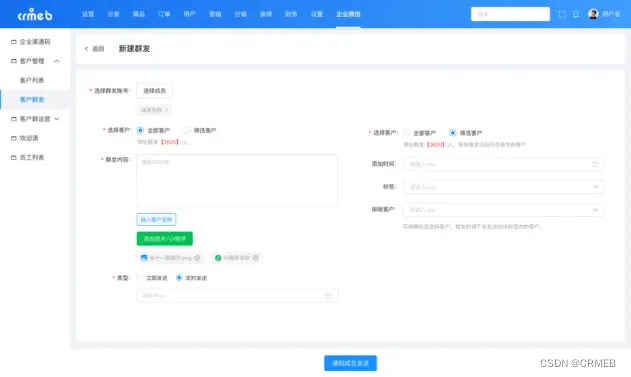Click the 选择成员 button

(x=155, y=91)
